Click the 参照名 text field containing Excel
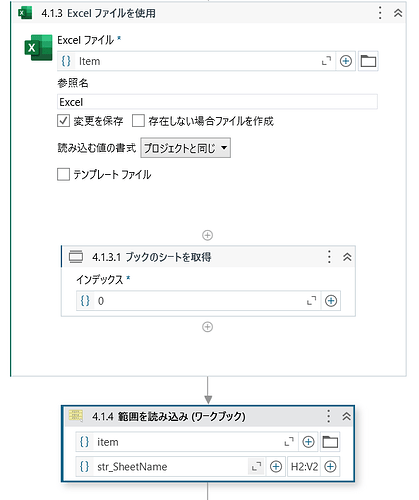 pos(217,102)
